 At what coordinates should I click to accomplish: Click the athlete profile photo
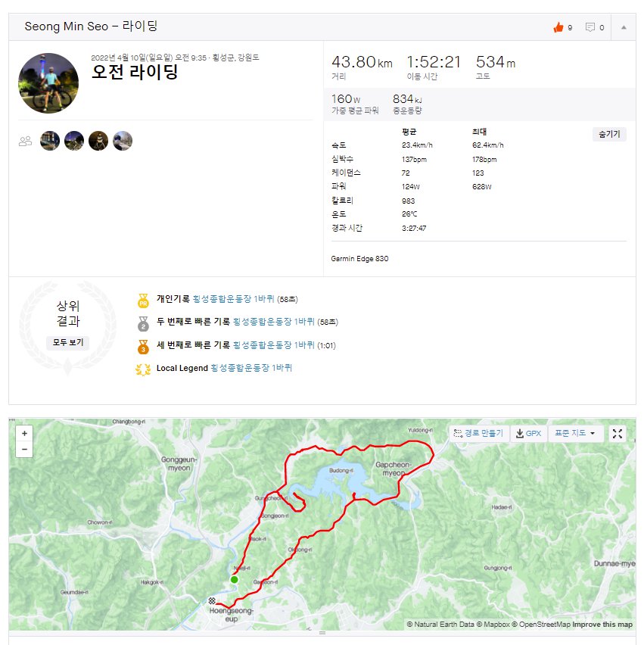coord(48,83)
